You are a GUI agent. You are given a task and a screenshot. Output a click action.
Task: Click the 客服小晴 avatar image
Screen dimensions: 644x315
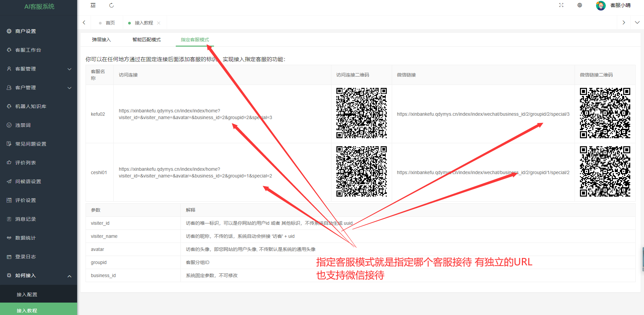pyautogui.click(x=601, y=5)
